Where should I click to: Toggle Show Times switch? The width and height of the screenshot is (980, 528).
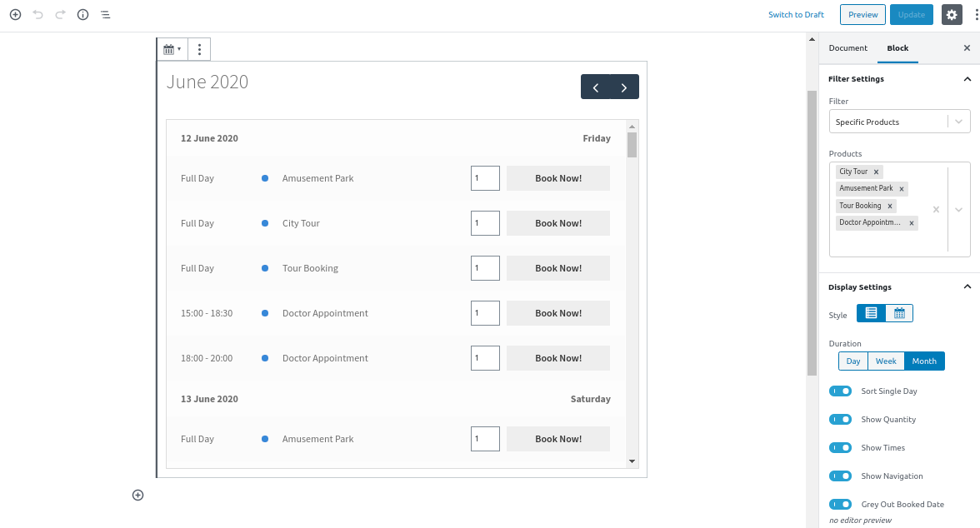click(x=840, y=447)
